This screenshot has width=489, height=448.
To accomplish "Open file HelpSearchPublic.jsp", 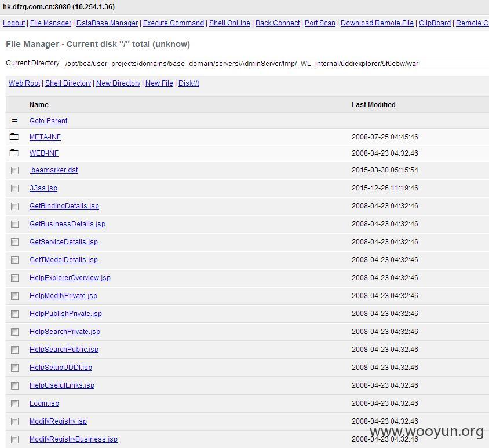I will [64, 350].
